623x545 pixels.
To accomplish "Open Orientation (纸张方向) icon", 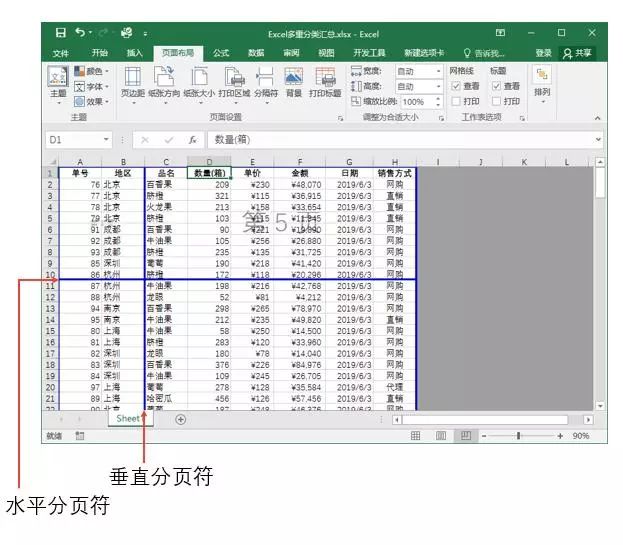I will click(164, 76).
